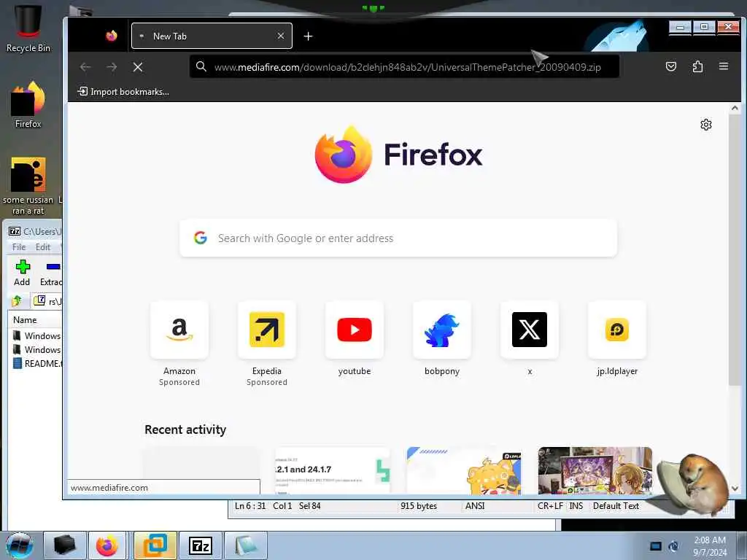Open a new tab with the plus button
Image resolution: width=747 pixels, height=560 pixels.
(x=309, y=36)
